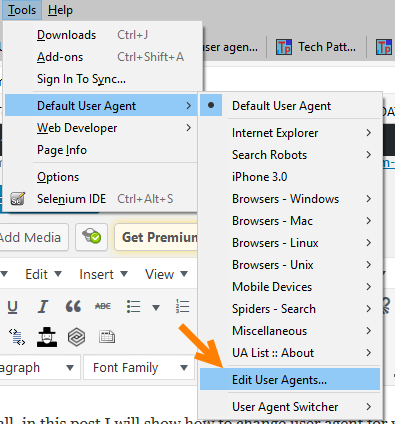Open Options in Tools menu
The height and width of the screenshot is (424, 395).
(x=101, y=177)
